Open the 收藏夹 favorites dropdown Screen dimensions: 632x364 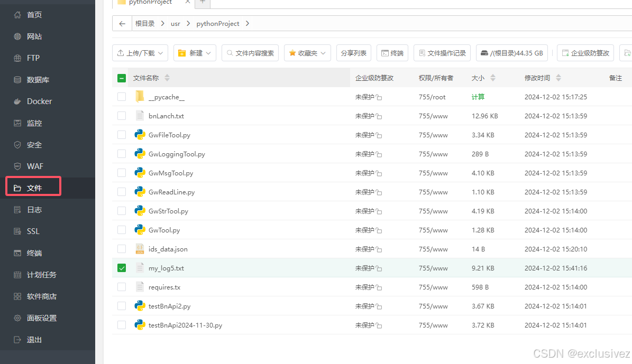coord(307,53)
